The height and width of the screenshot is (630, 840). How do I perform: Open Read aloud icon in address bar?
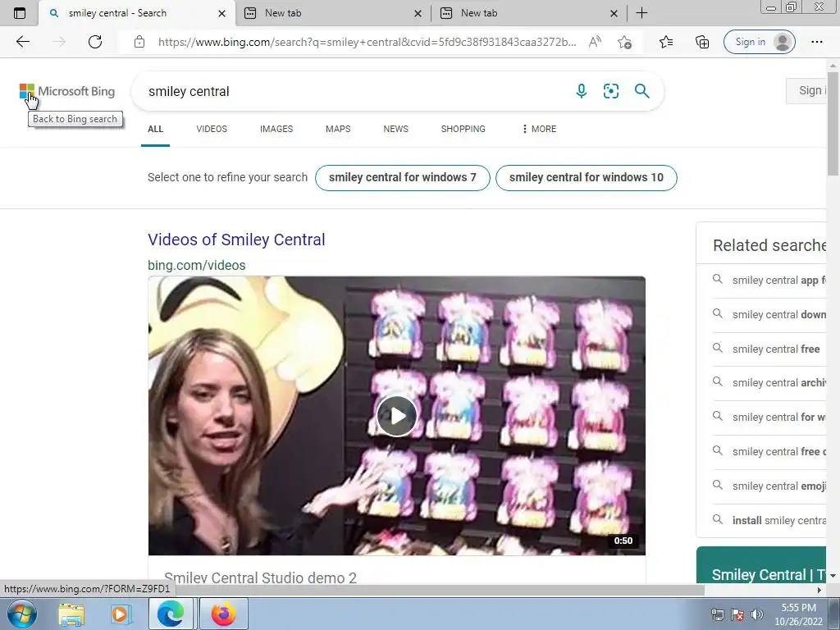pos(595,42)
